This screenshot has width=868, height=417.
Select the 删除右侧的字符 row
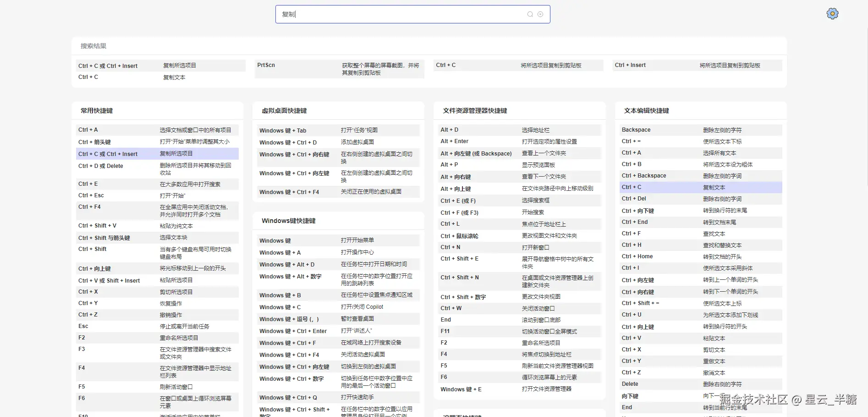[x=701, y=384]
